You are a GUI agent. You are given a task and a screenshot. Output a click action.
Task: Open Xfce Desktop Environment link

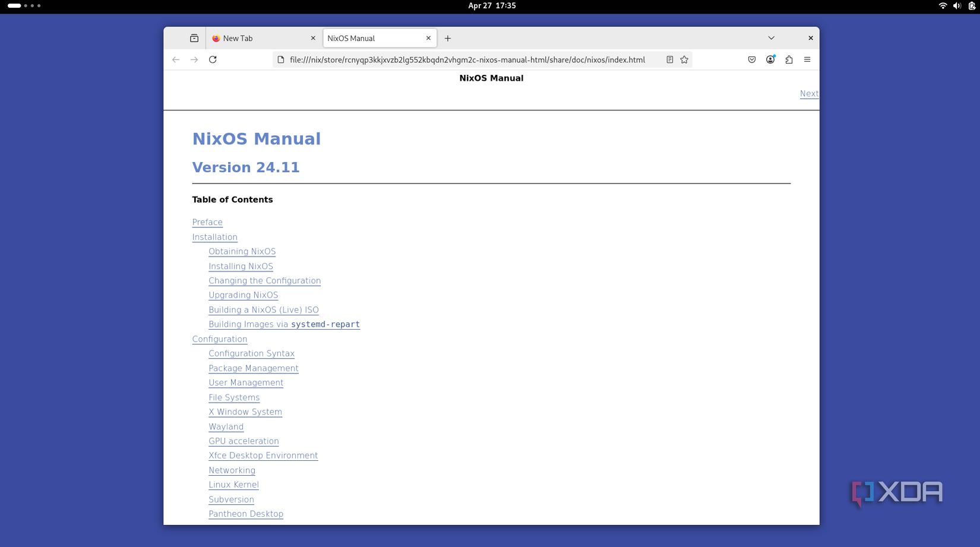coord(263,456)
